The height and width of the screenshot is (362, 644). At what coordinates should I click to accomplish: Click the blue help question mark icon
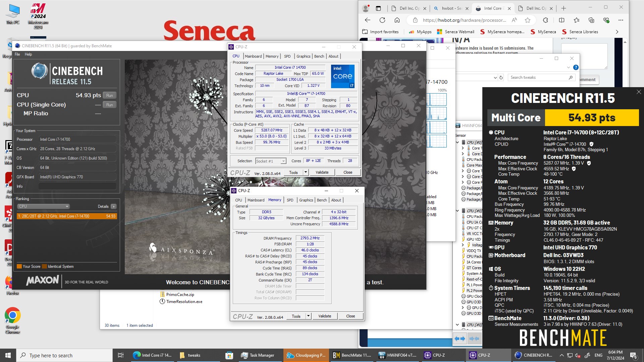tap(576, 67)
